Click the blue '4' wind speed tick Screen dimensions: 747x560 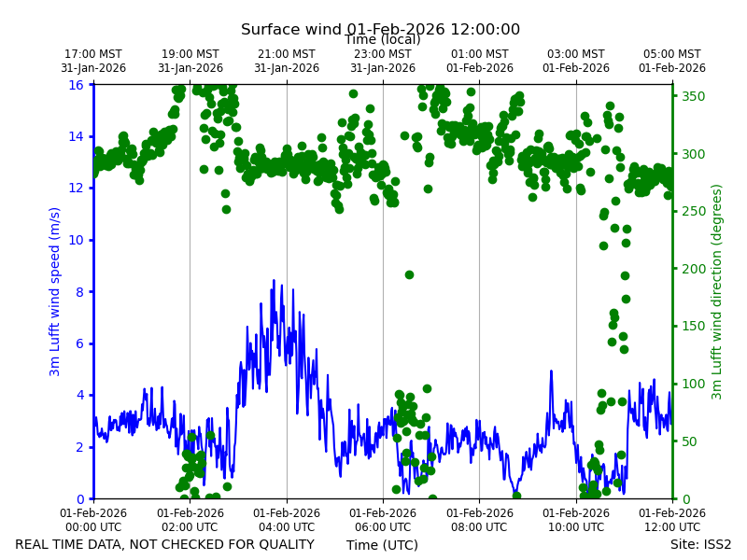(x=79, y=395)
